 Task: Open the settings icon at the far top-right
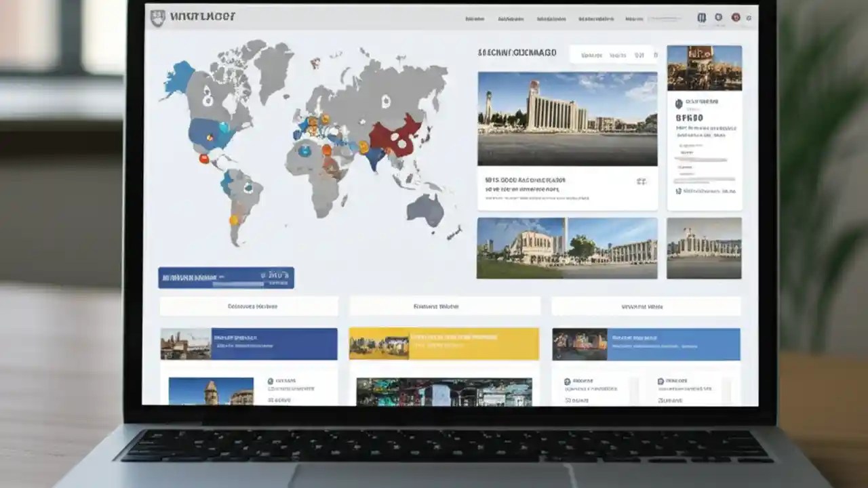748,18
